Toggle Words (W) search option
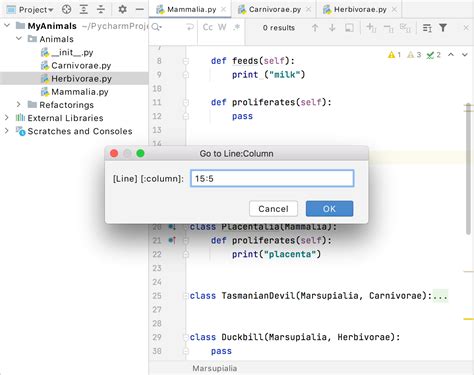 click(x=222, y=27)
